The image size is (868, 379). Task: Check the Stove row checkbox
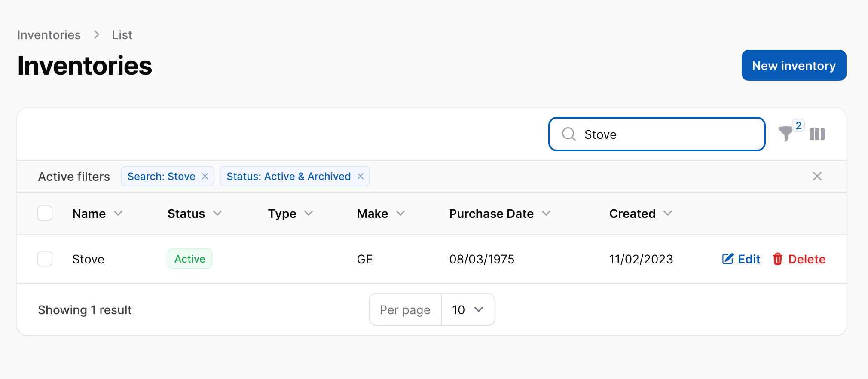coord(45,259)
